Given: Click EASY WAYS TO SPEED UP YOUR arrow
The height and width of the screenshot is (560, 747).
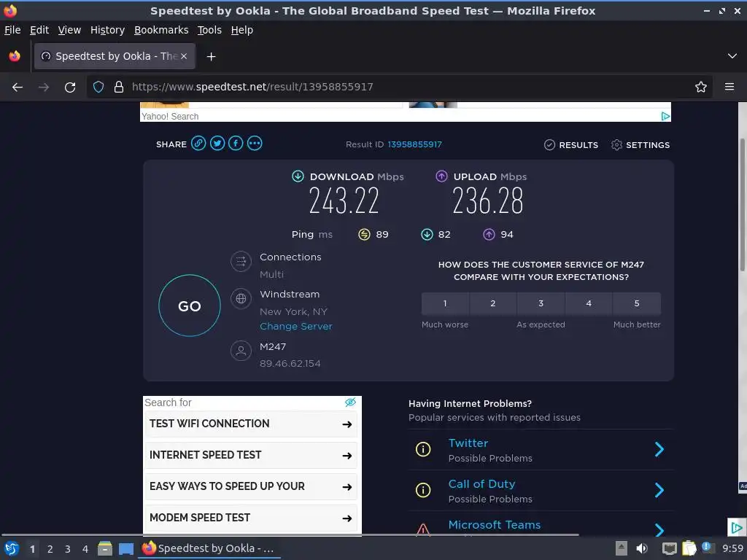Looking at the screenshot, I should click(347, 486).
